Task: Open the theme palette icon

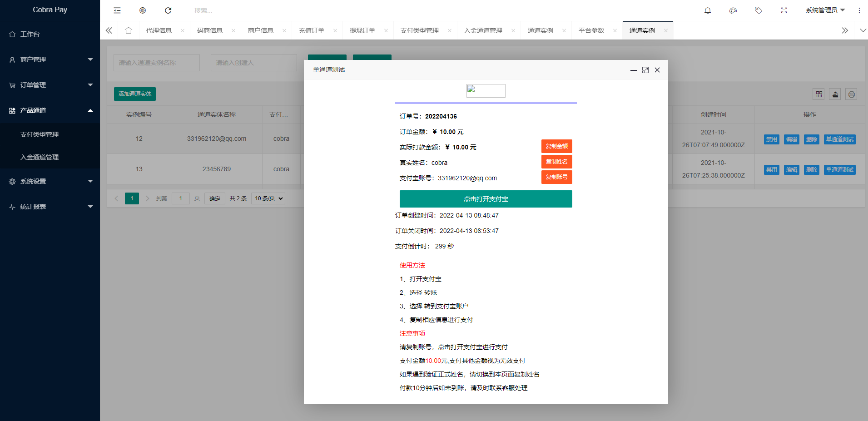Action: point(733,10)
